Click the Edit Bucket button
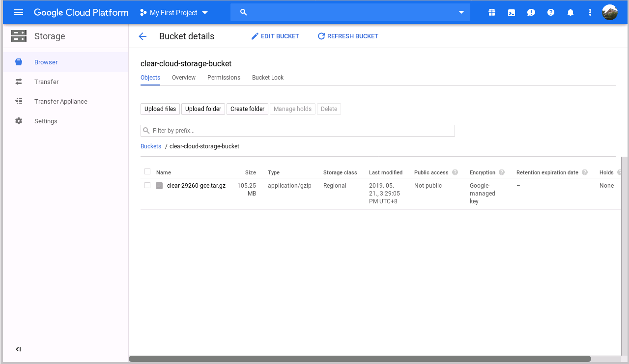The image size is (629, 364). click(275, 36)
